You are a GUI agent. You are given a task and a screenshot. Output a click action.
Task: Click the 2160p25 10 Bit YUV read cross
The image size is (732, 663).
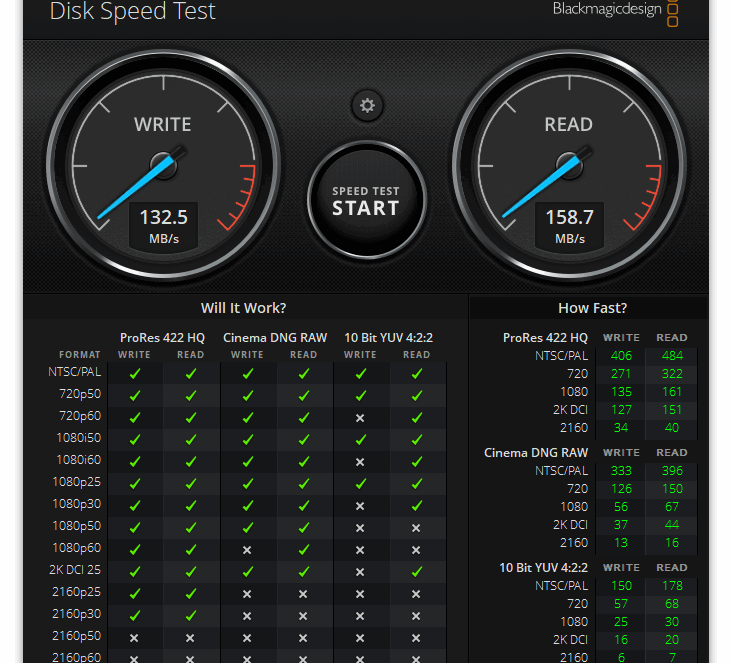[416, 594]
